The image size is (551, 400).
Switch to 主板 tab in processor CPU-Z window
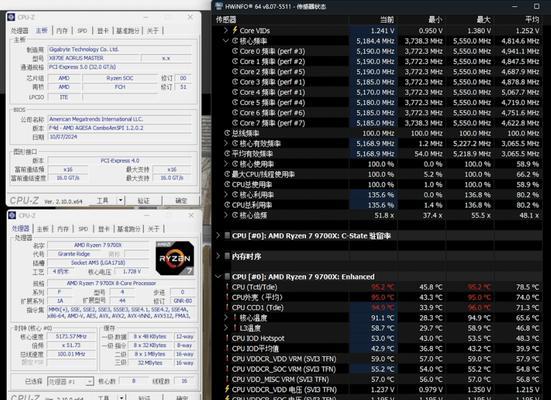tap(43, 229)
